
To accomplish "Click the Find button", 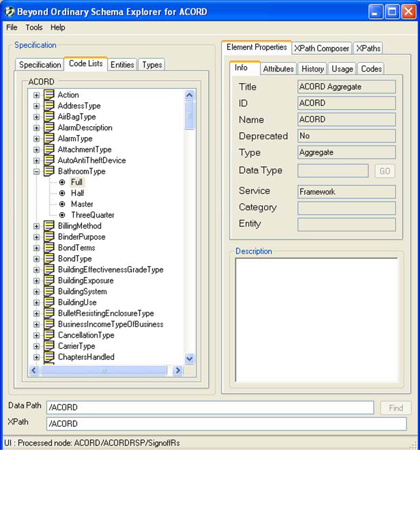I will coord(396,408).
